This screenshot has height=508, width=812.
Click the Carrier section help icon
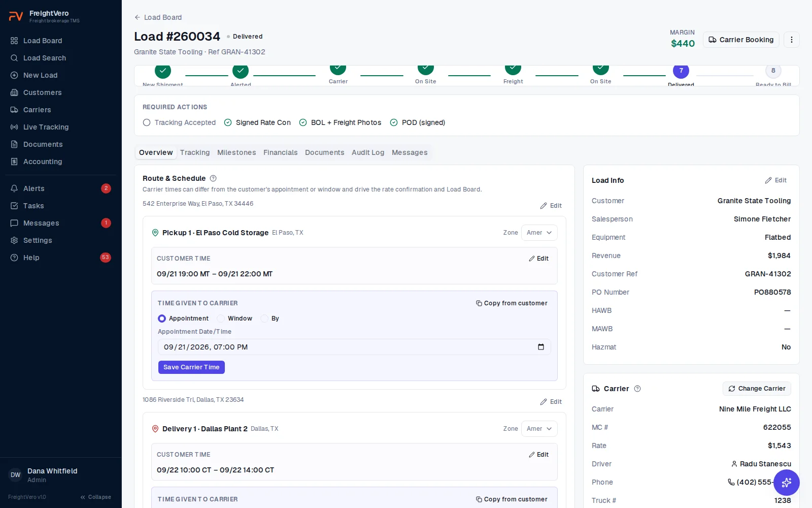coord(637,389)
